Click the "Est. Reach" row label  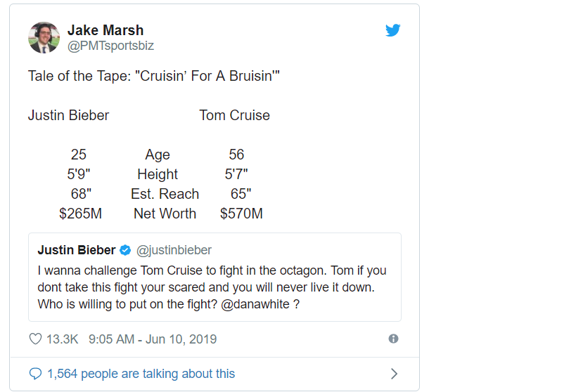click(x=165, y=194)
